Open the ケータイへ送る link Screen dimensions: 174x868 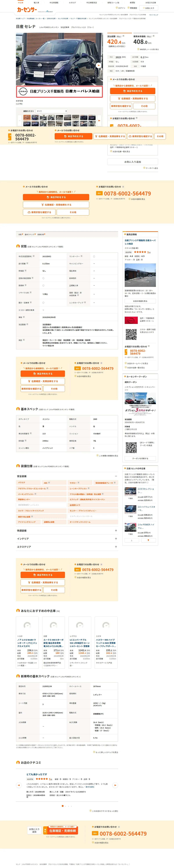pyautogui.click(x=151, y=168)
